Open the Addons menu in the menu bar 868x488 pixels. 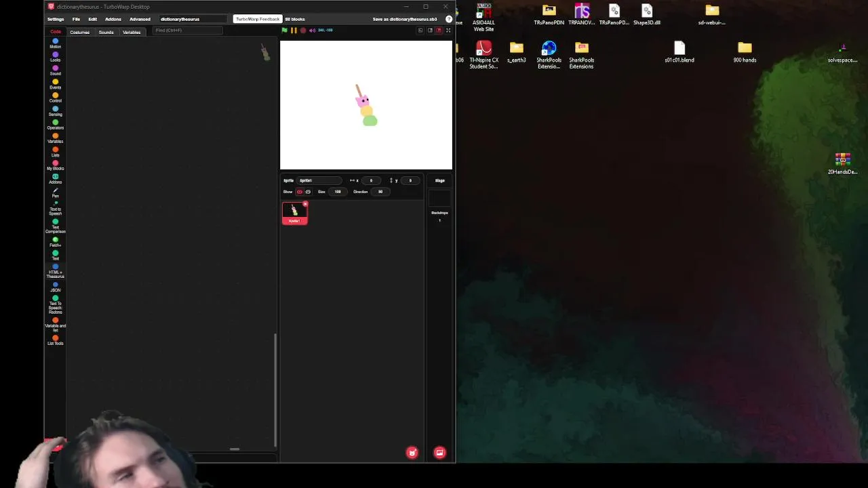[x=113, y=19]
